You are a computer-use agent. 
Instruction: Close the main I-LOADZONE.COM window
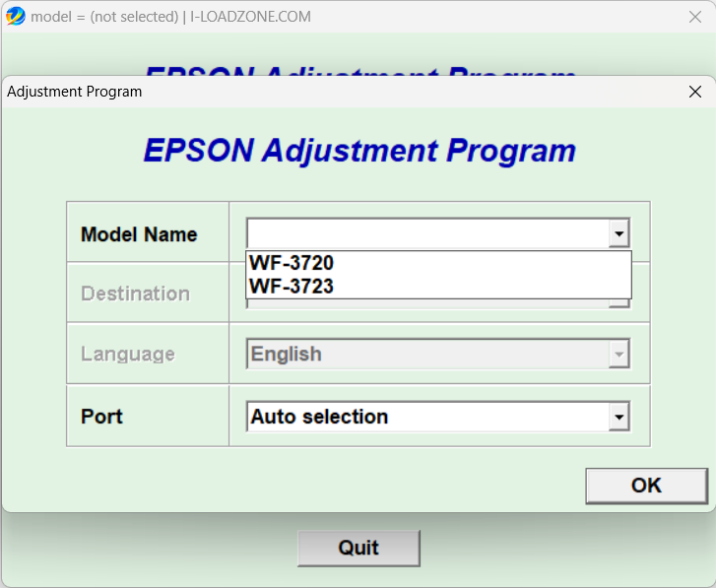pyautogui.click(x=695, y=17)
